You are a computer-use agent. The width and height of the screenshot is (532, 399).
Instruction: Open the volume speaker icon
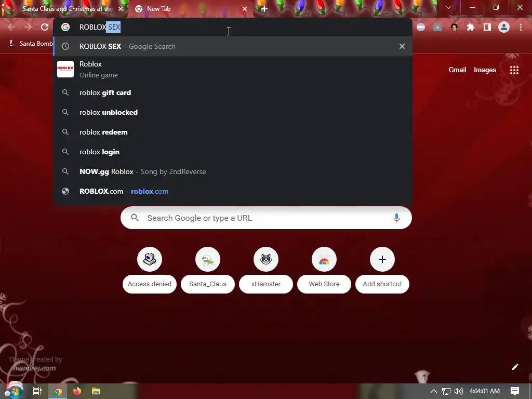pos(458,391)
